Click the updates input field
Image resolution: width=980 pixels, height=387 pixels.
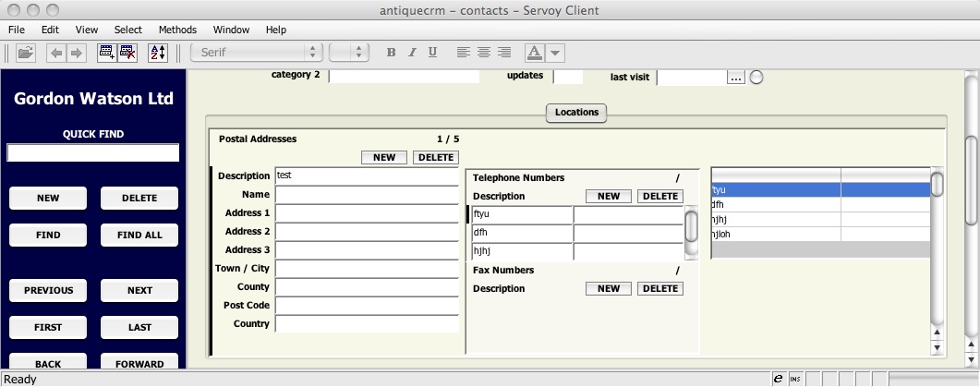(568, 77)
